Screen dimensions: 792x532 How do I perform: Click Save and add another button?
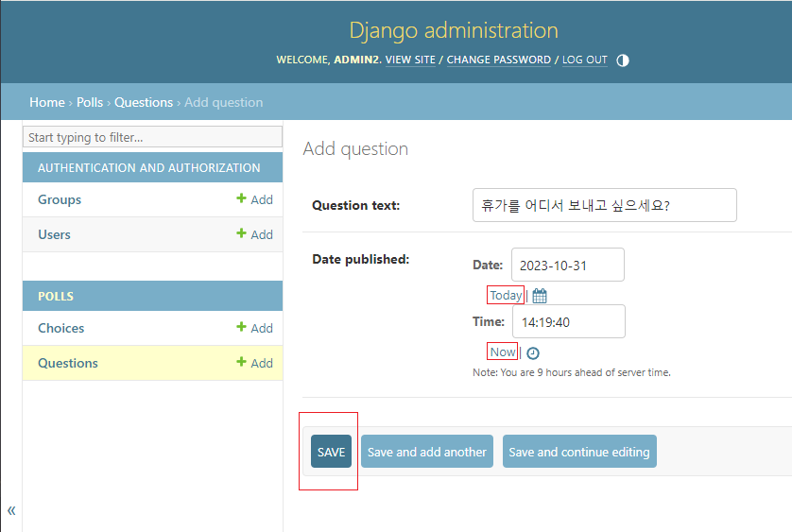[x=427, y=451]
